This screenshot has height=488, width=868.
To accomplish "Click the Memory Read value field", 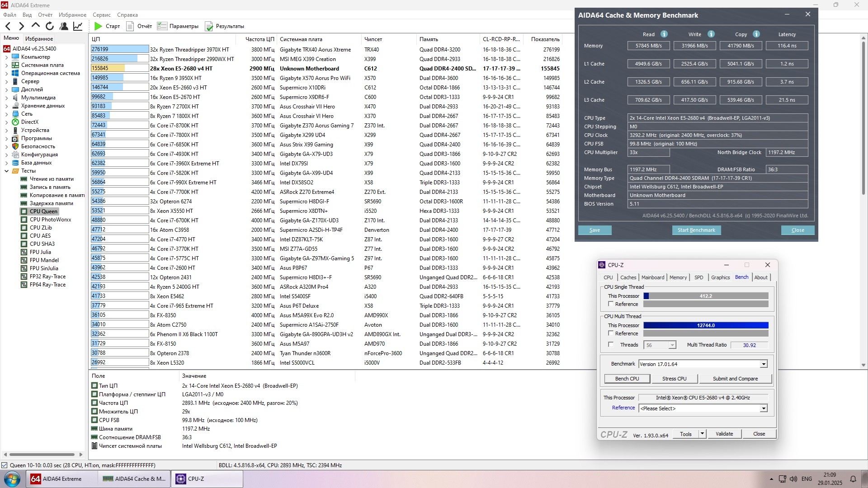I will click(649, 46).
